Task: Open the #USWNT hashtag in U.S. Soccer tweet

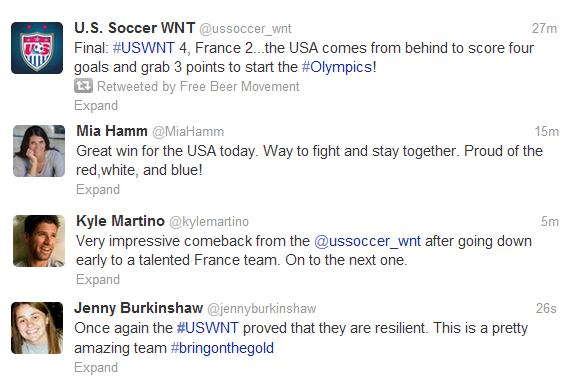Action: coord(144,48)
